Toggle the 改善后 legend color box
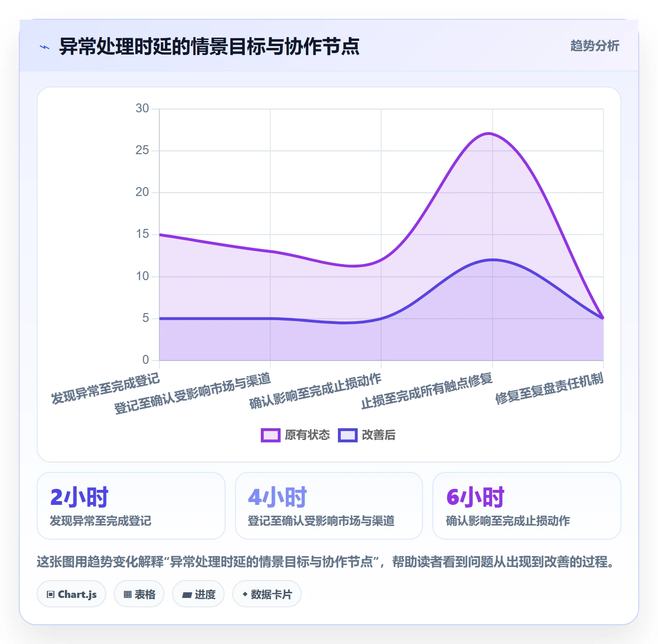The width and height of the screenshot is (658, 644). tap(348, 435)
